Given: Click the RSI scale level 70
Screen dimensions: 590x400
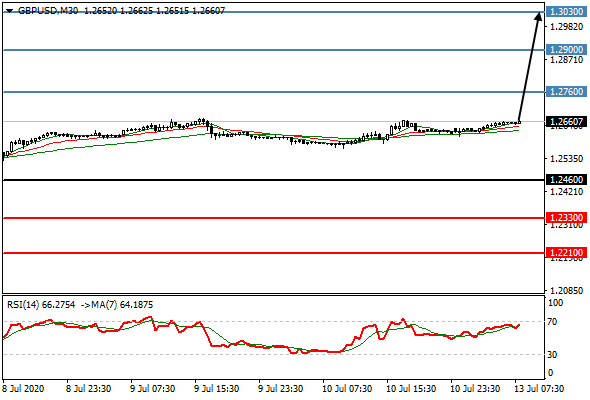Looking at the screenshot, I should click(x=552, y=322).
